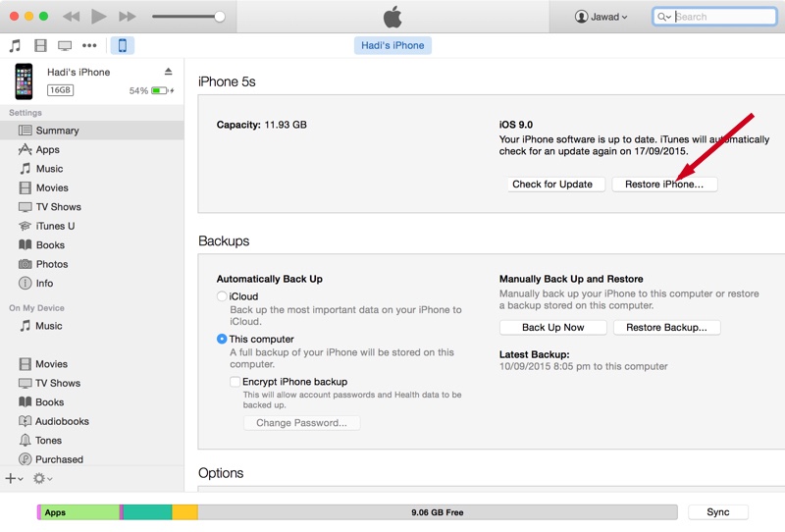The width and height of the screenshot is (785, 532).
Task: Click Restore Backup... button
Action: [667, 327]
